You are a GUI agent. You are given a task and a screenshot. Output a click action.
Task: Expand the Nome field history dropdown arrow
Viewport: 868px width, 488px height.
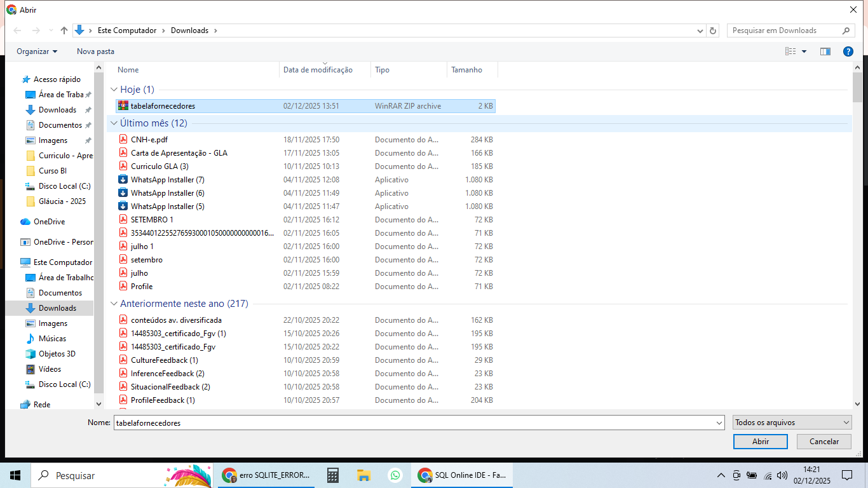tap(719, 423)
